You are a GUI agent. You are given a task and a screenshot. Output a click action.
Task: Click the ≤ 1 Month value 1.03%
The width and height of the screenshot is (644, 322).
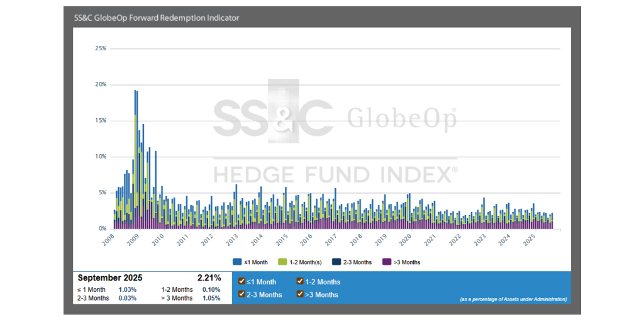tap(127, 289)
